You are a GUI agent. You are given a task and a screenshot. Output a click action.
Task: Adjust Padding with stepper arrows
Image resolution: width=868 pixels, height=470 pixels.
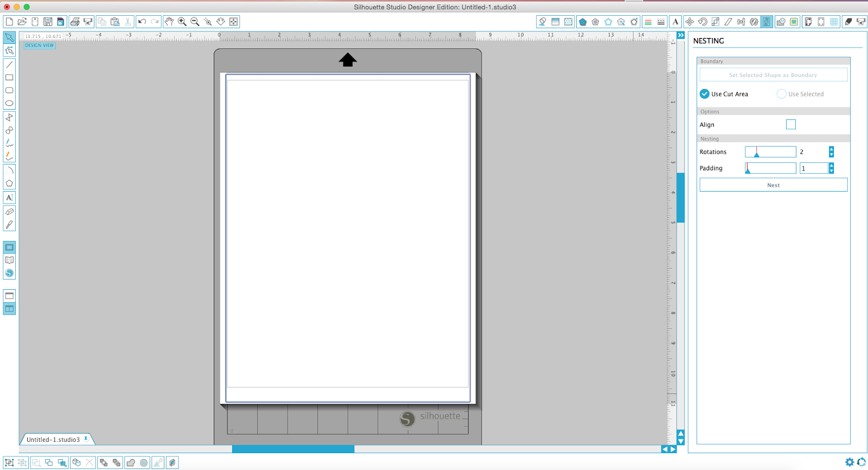click(x=831, y=168)
